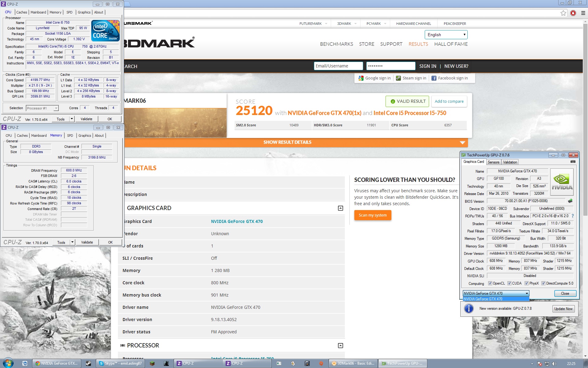Open the browser hamburger menu

583,13
